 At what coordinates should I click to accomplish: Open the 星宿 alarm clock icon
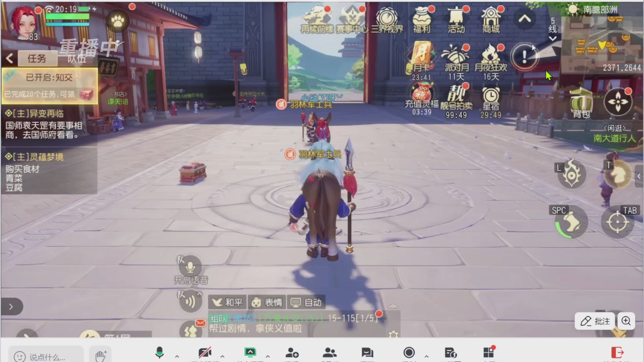(491, 103)
